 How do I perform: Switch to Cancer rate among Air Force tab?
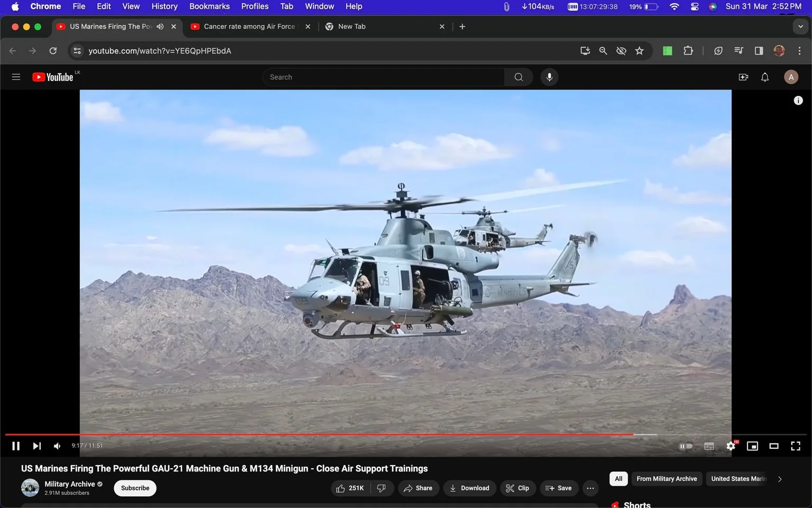coord(250,26)
